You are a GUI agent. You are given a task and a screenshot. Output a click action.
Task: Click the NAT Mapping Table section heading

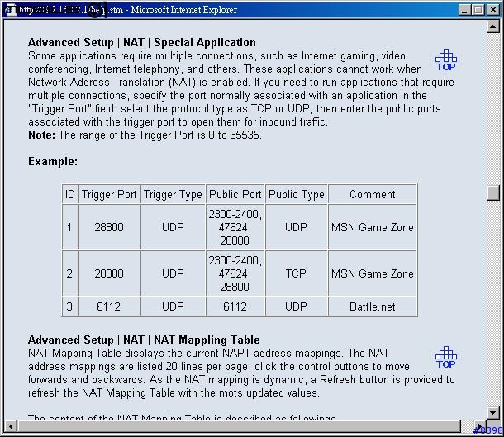pyautogui.click(x=144, y=340)
